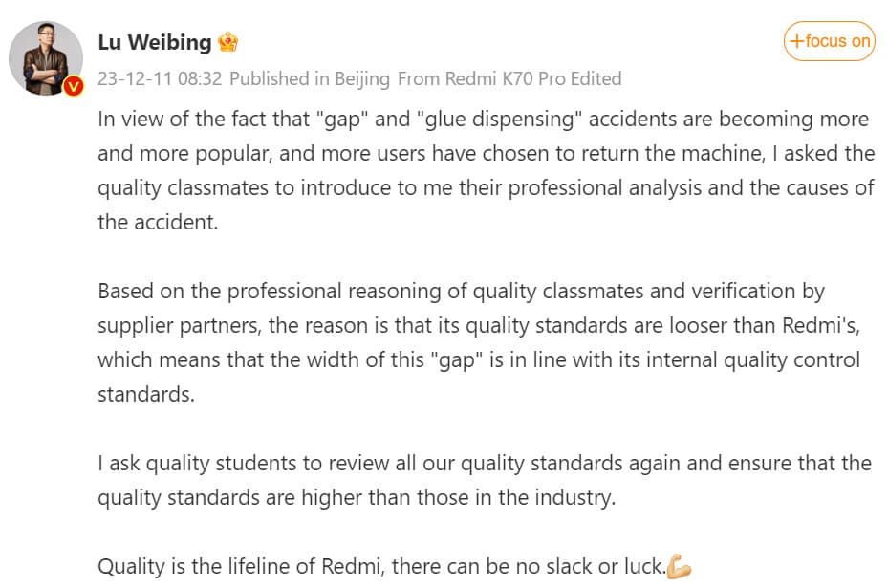Click the "Published in Beijing" location text
The height and width of the screenshot is (588, 888).
(x=310, y=79)
